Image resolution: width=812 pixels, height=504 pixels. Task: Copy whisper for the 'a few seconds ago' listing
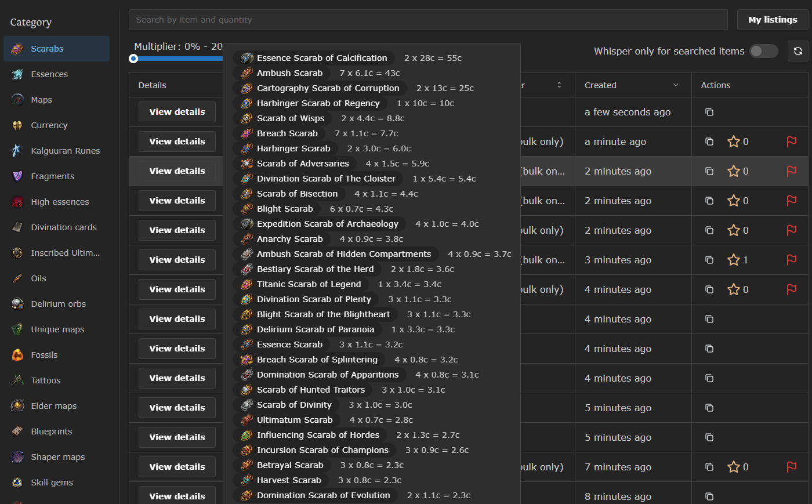(709, 112)
